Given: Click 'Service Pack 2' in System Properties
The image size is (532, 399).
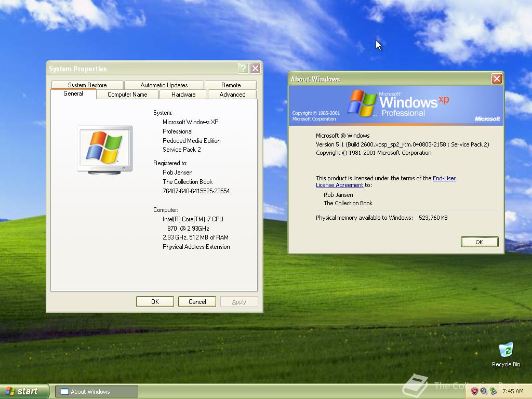Looking at the screenshot, I should [x=181, y=150].
